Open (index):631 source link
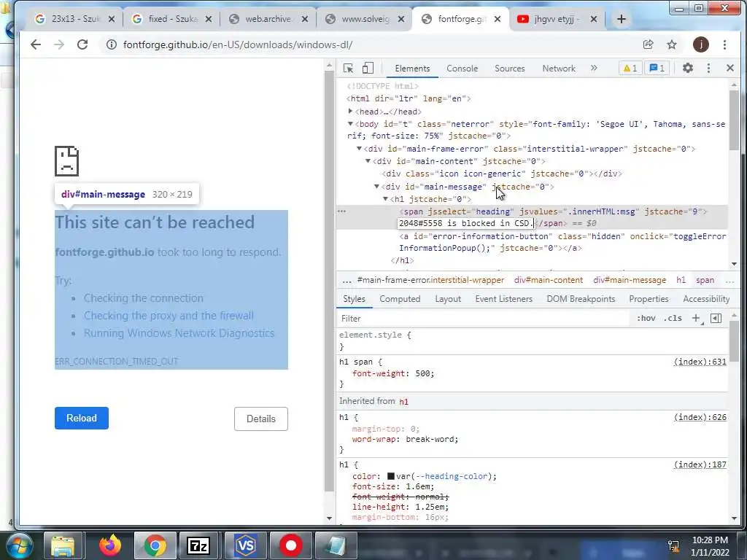This screenshot has width=747, height=560. [x=700, y=362]
